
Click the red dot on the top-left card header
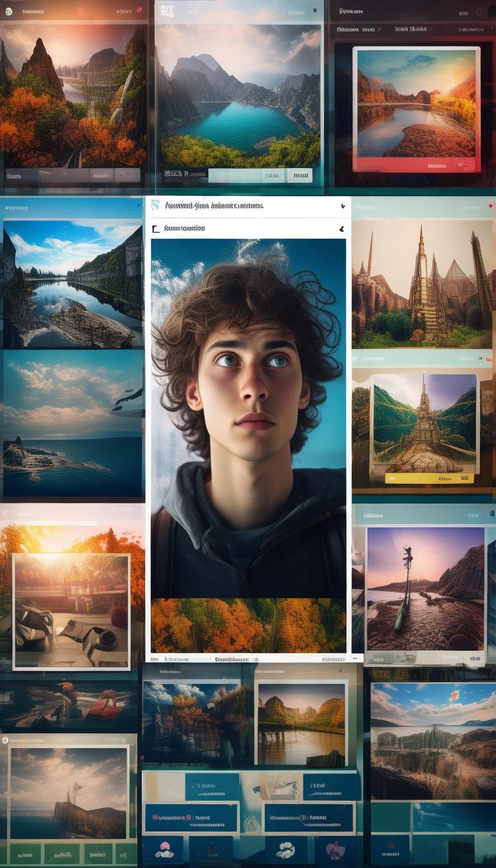pos(140,12)
